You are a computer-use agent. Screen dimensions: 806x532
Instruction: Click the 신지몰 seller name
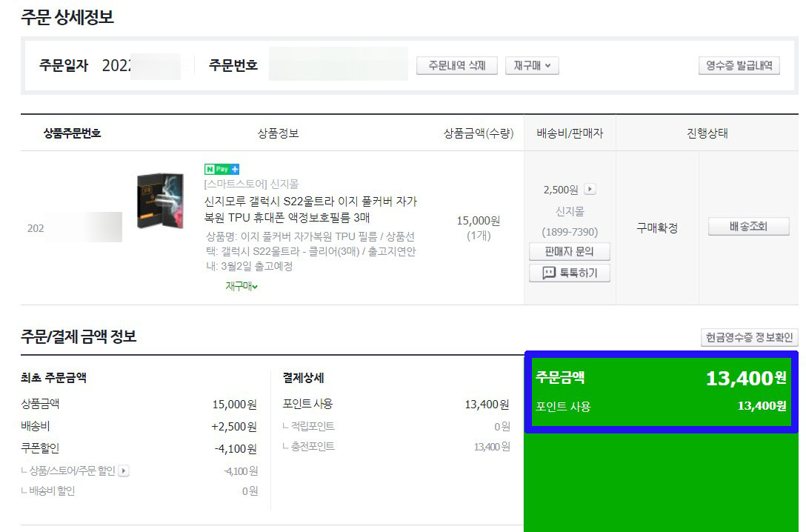(x=570, y=211)
